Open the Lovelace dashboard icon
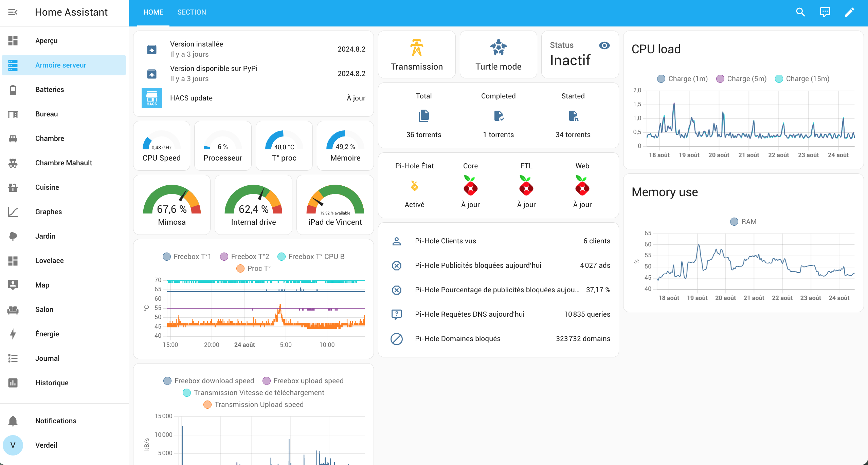Screen dimensions: 868x465 13,261
